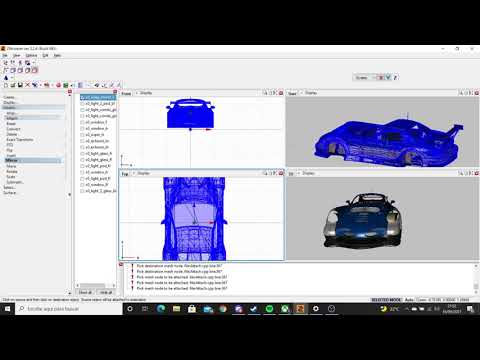This screenshot has width=480, height=360.
Task: Open the Help menu
Action: 57,55
